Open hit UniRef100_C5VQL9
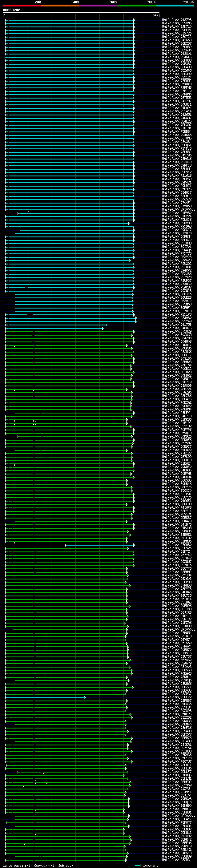The height and width of the screenshot is (868, 197). coord(177,433)
